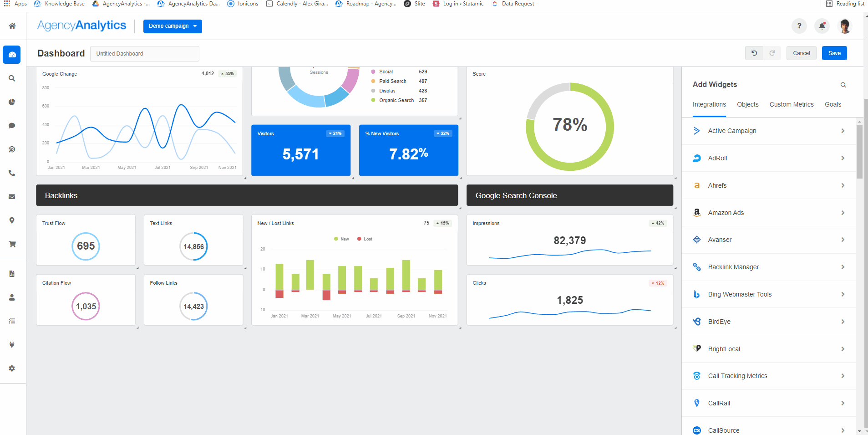Open the Data Request bookmark
Screen dimensions: 868x435
pos(513,4)
